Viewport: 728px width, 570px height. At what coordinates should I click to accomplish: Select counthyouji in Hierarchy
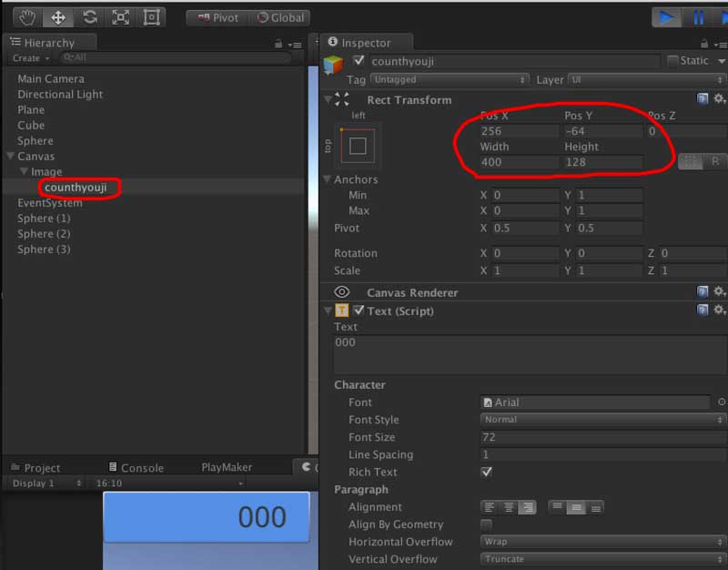tap(76, 188)
